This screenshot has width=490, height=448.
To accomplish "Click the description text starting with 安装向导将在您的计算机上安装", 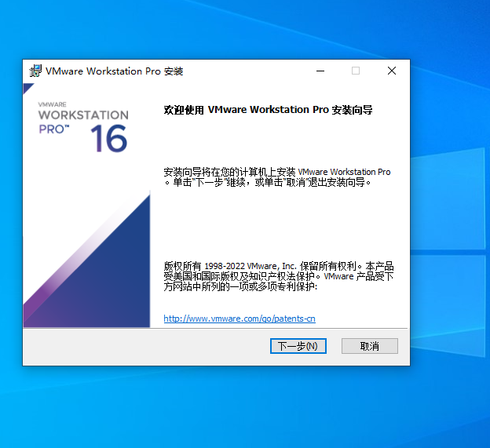I will click(x=277, y=177).
